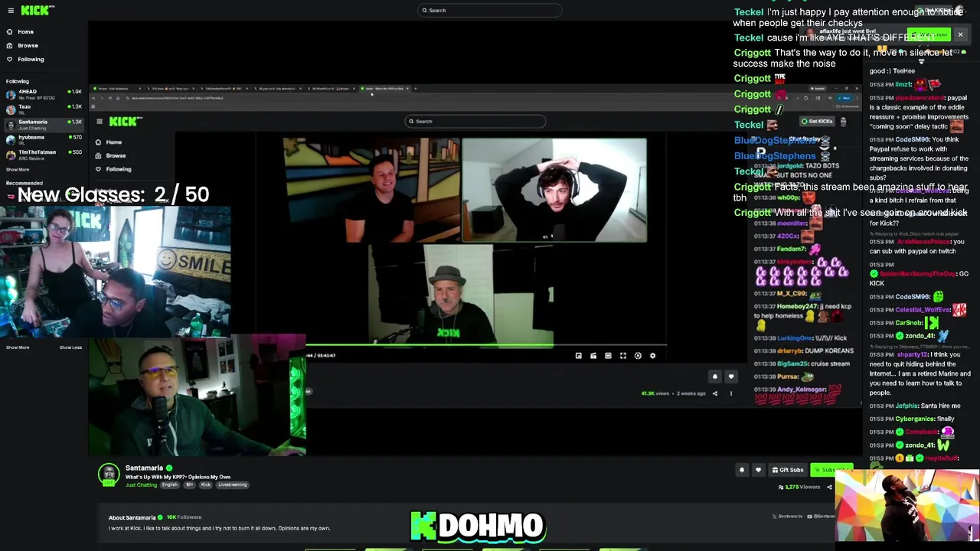The image size is (980, 551).
Task: Open the Tazo channel in Following list
Action: click(x=44, y=109)
